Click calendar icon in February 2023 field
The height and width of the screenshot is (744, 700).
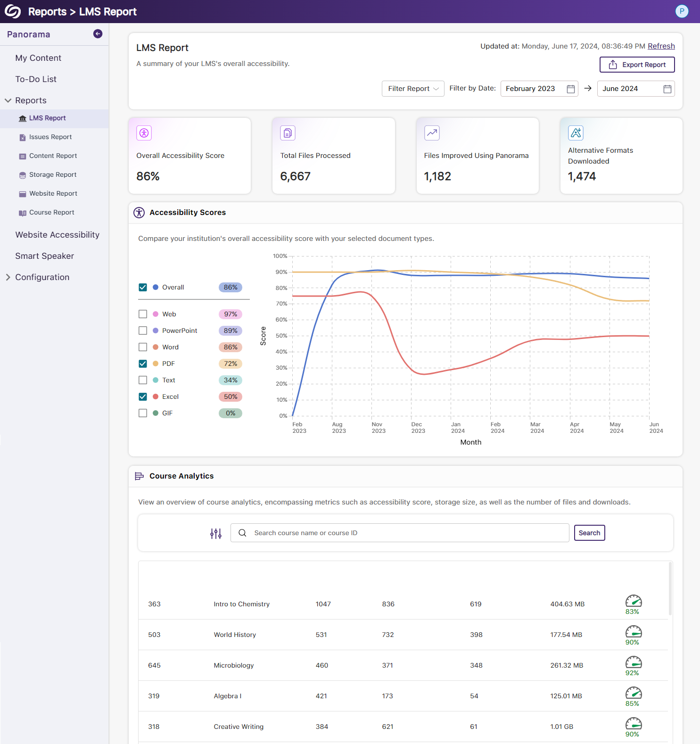pyautogui.click(x=570, y=89)
